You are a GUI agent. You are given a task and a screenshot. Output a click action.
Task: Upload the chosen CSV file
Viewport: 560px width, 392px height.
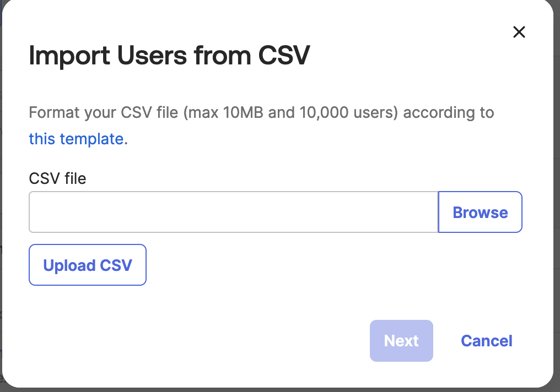(88, 265)
